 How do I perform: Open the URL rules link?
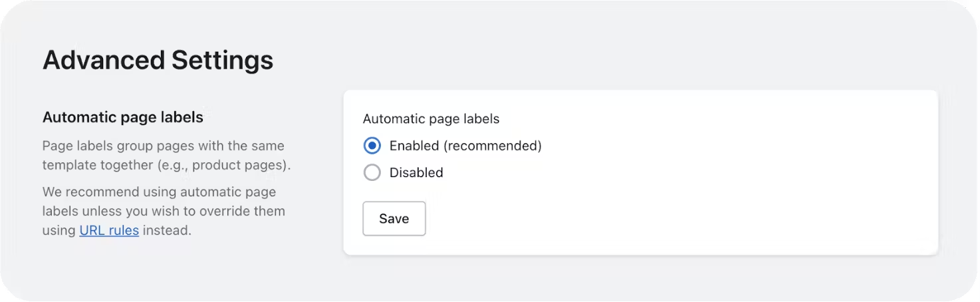tap(109, 231)
